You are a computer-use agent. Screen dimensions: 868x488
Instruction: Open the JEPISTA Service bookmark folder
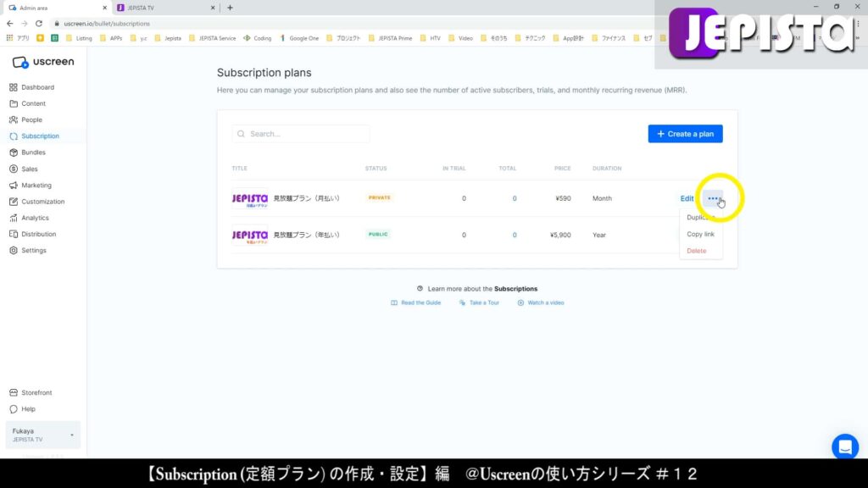pos(212,38)
